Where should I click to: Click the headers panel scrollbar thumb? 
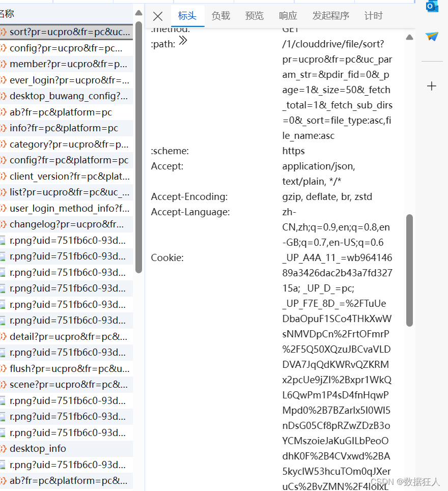[x=409, y=270]
